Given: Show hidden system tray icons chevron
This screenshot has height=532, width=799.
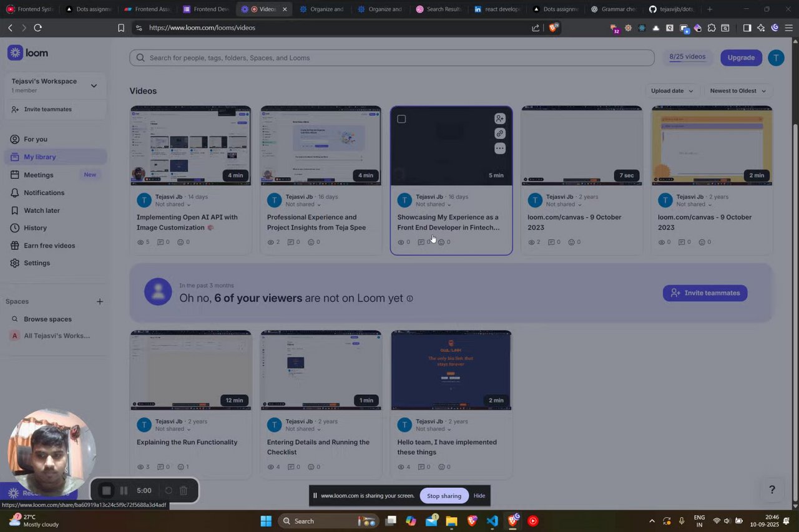Looking at the screenshot, I should [652, 521].
